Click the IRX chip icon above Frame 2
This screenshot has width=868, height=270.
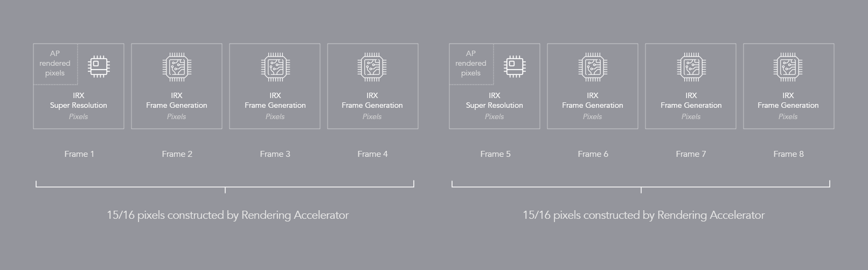pyautogui.click(x=177, y=67)
